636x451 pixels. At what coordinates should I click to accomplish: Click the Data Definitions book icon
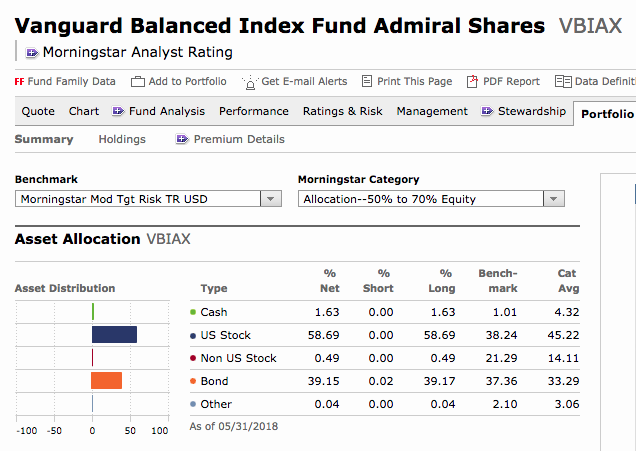(563, 82)
